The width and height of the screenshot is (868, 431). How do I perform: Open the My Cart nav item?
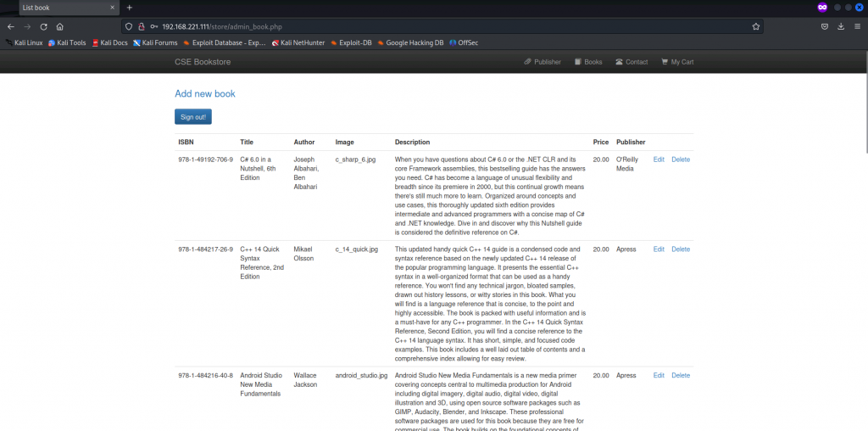click(677, 62)
